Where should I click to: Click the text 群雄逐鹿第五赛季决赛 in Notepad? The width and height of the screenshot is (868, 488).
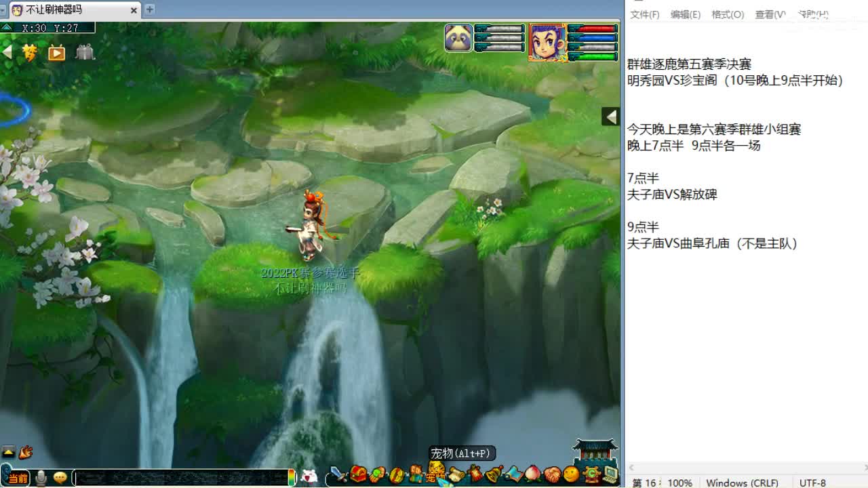tap(689, 64)
